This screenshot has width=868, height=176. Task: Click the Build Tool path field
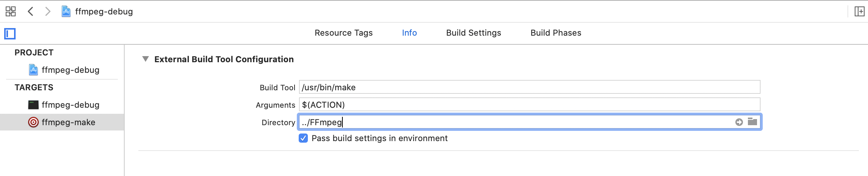[x=529, y=87]
